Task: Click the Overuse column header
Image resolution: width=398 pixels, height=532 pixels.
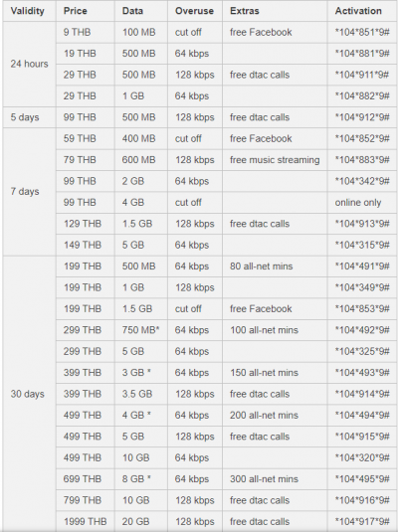Action: [194, 11]
